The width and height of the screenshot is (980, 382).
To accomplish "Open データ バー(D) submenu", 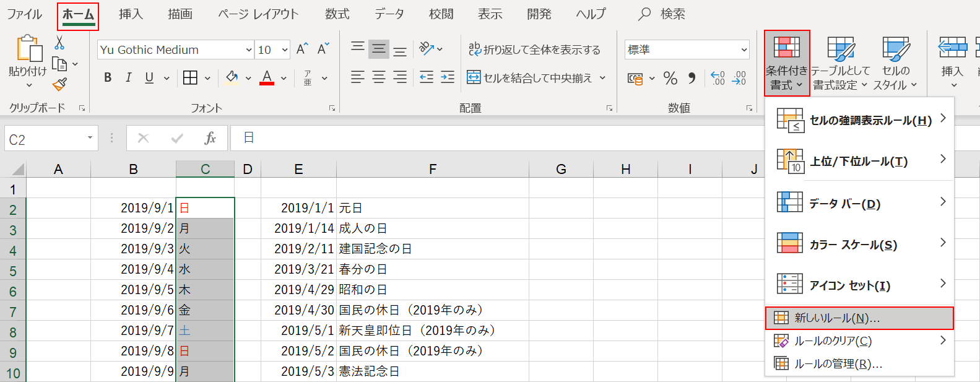I will tap(860, 203).
